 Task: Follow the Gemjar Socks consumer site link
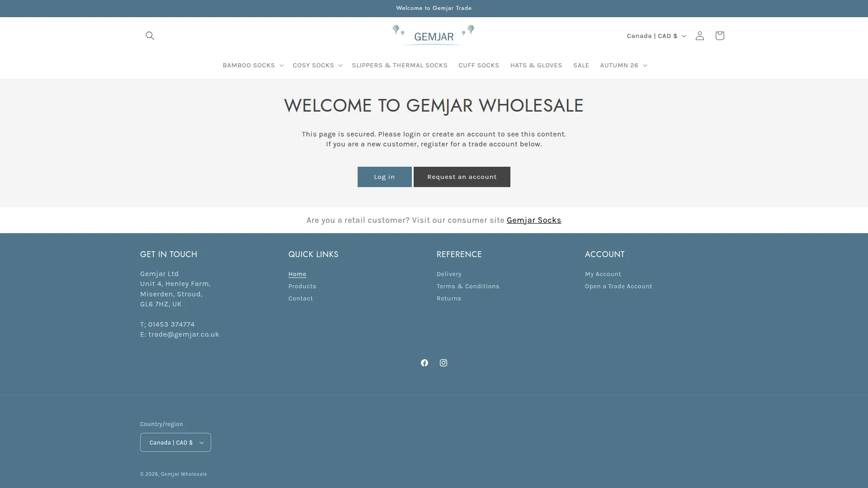(x=533, y=220)
